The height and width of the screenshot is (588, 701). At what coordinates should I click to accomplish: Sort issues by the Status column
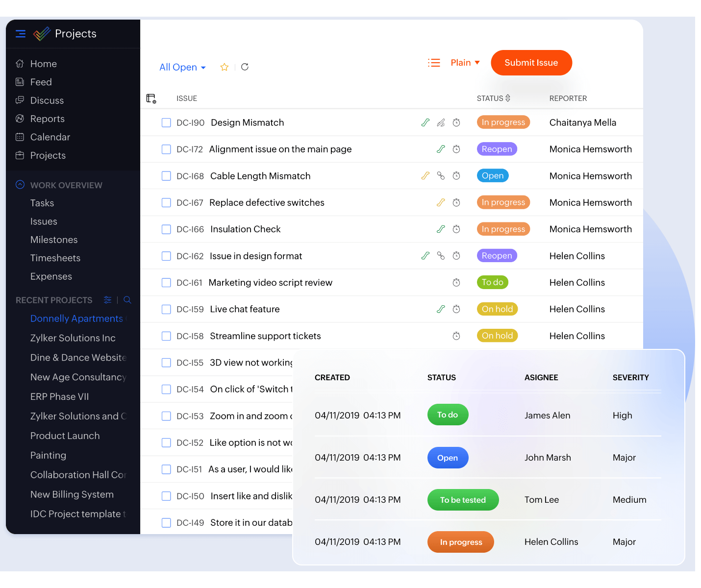click(507, 98)
